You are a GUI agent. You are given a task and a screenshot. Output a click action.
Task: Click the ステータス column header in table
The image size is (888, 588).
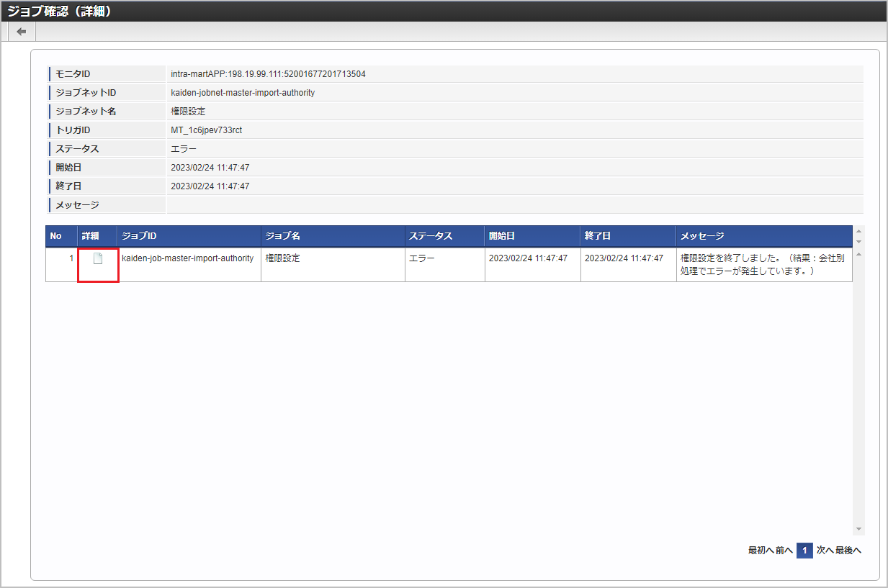[444, 236]
